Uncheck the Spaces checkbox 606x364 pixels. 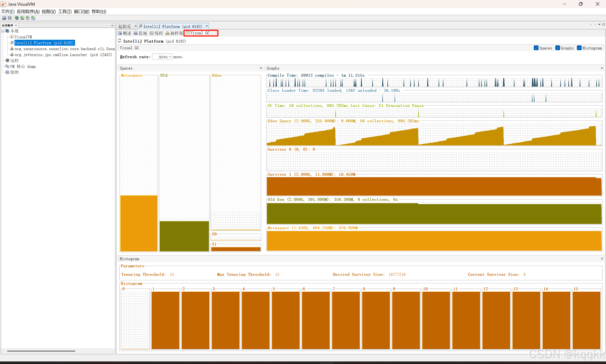(x=536, y=48)
